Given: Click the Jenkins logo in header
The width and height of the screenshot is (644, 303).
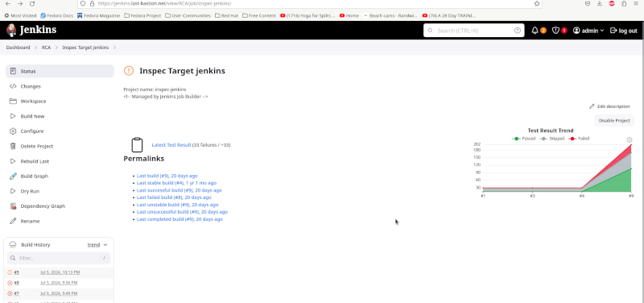Looking at the screenshot, I should 31,30.
